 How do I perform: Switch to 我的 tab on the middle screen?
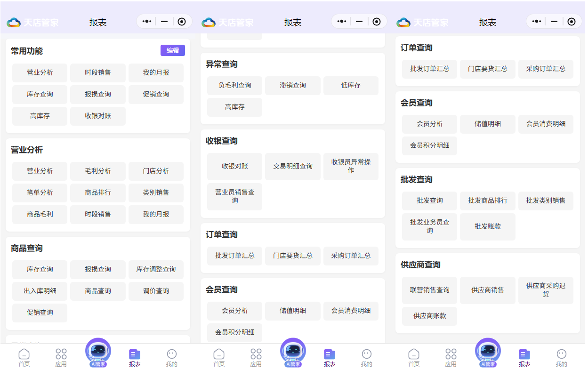366,357
